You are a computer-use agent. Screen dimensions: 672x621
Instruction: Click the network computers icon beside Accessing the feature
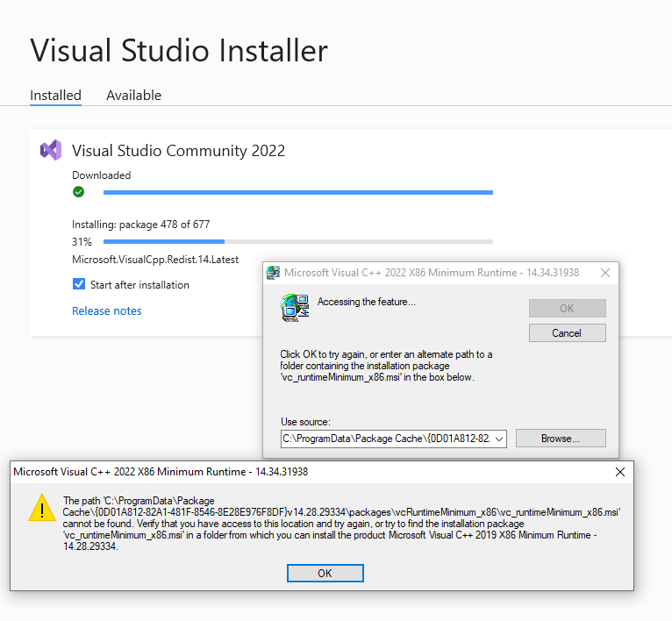(x=295, y=308)
